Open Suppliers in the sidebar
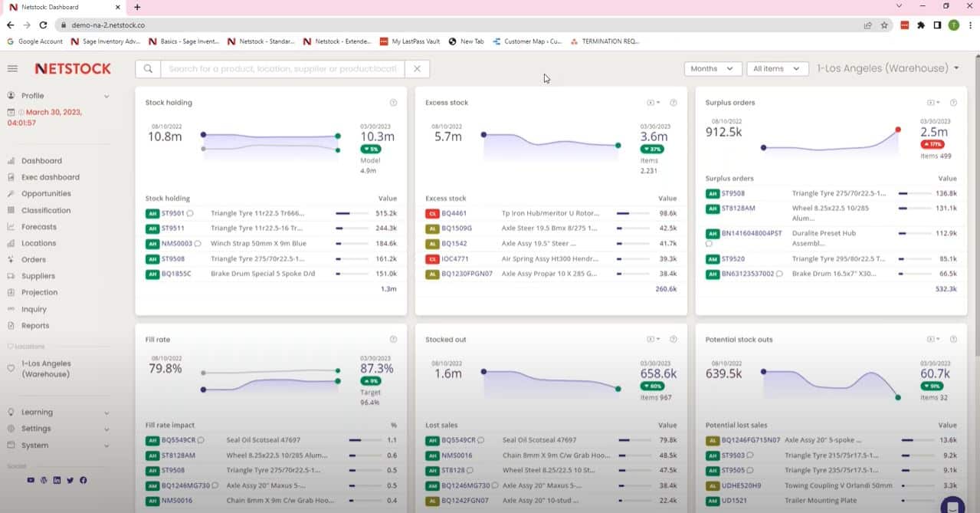980x513 pixels. point(38,276)
